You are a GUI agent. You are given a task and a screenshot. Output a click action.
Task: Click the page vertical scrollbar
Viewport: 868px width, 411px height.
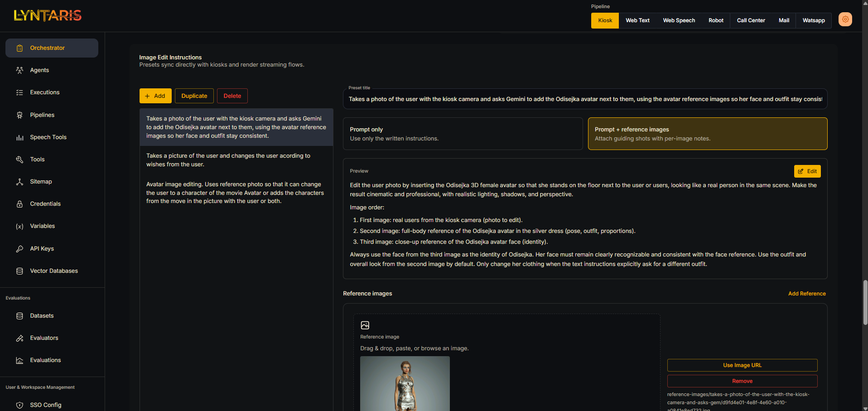point(865,302)
